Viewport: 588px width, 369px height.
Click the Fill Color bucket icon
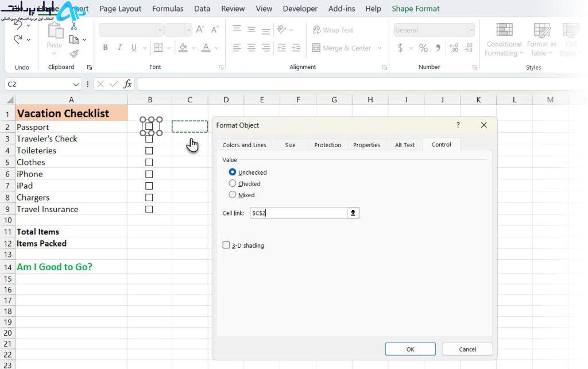click(x=183, y=48)
